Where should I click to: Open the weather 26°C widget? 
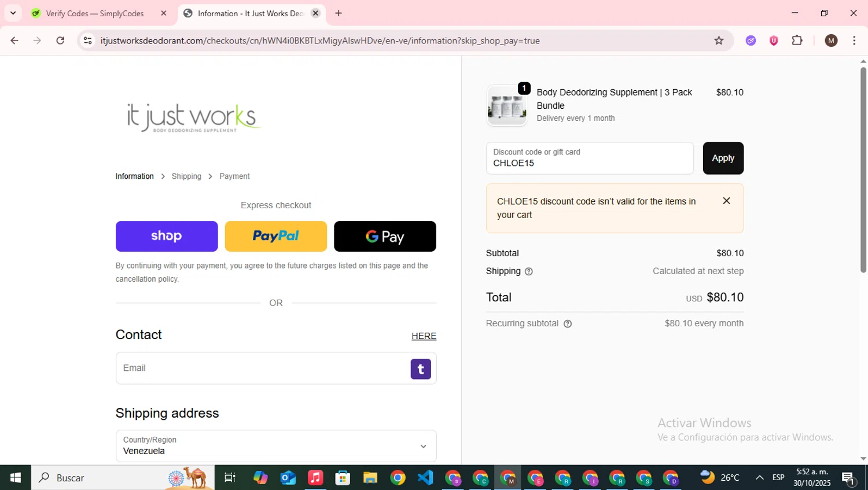720,478
